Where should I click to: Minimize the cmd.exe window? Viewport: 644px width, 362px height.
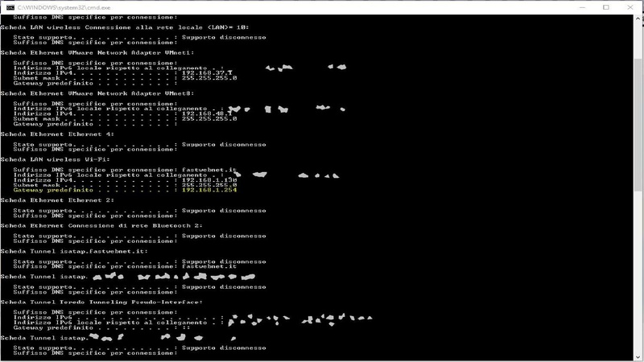(x=582, y=7)
